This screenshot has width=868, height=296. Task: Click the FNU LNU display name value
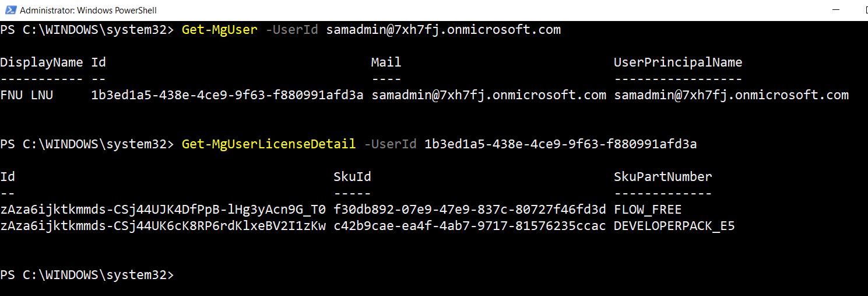pyautogui.click(x=27, y=95)
